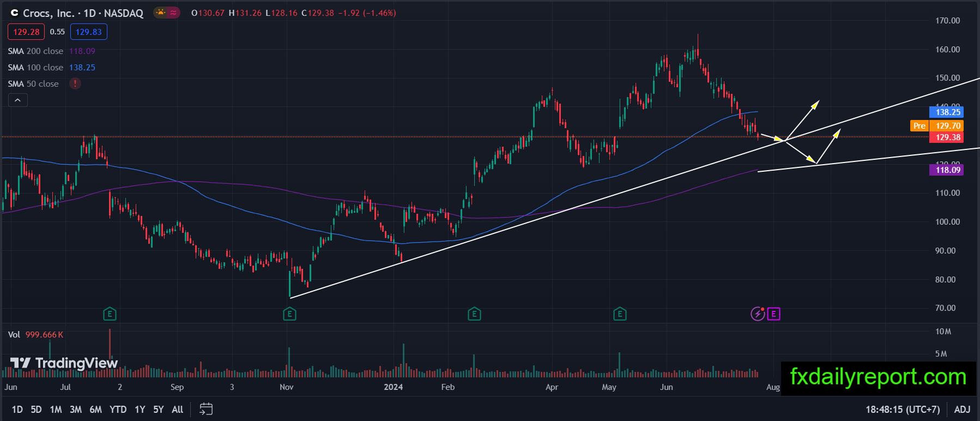
Task: Open the earnings marker below July
Action: coord(110,314)
